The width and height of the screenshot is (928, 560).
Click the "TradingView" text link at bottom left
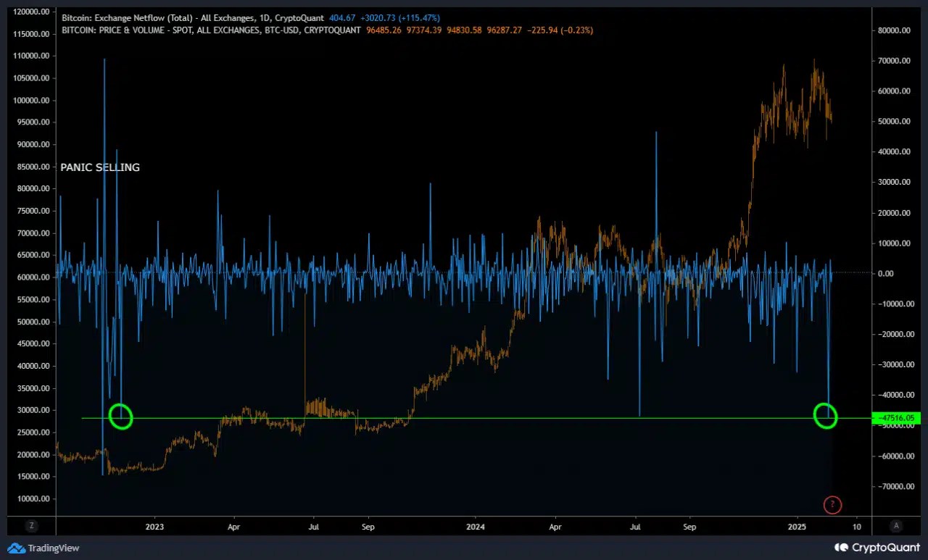tap(54, 548)
